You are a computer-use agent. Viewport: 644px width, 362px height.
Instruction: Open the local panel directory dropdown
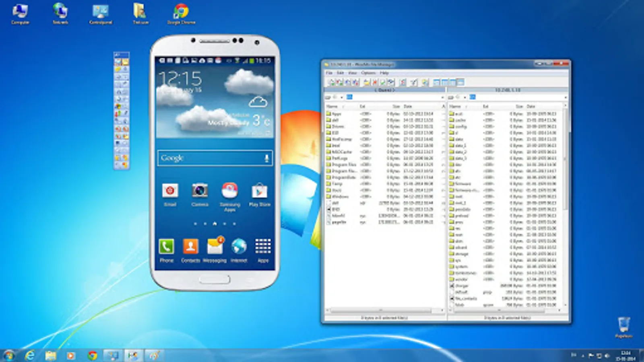pos(443,97)
